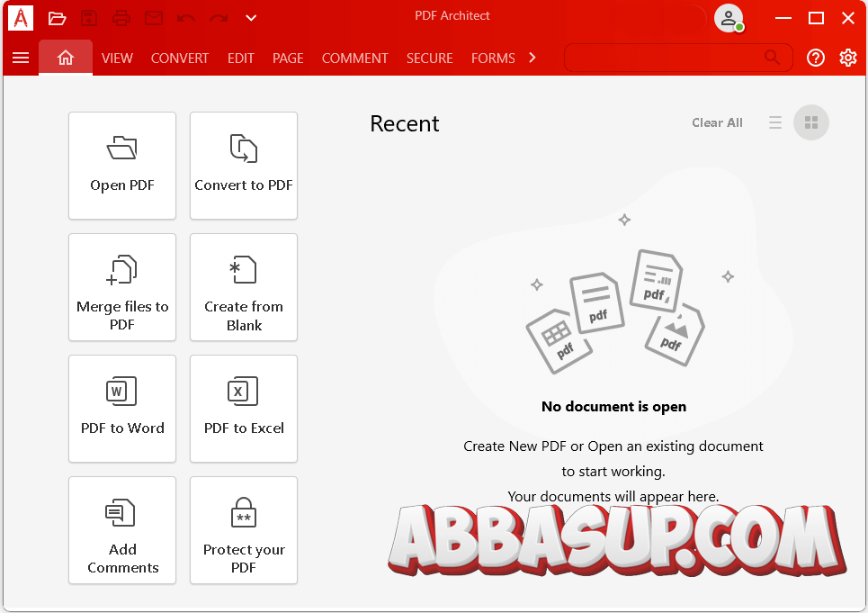This screenshot has height=613, width=868.
Task: Open Help via question mark icon
Action: (816, 58)
